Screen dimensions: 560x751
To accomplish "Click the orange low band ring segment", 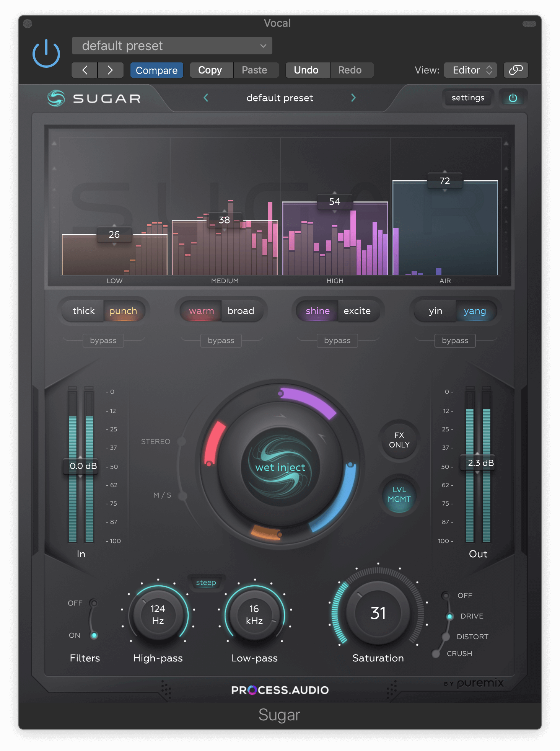I will pos(266,533).
